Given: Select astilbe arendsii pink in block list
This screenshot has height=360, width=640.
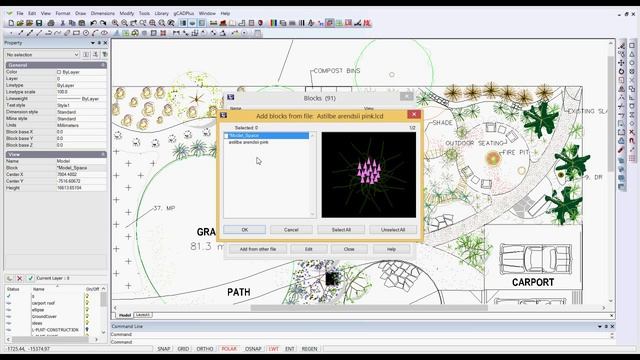Looking at the screenshot, I should click(x=249, y=142).
